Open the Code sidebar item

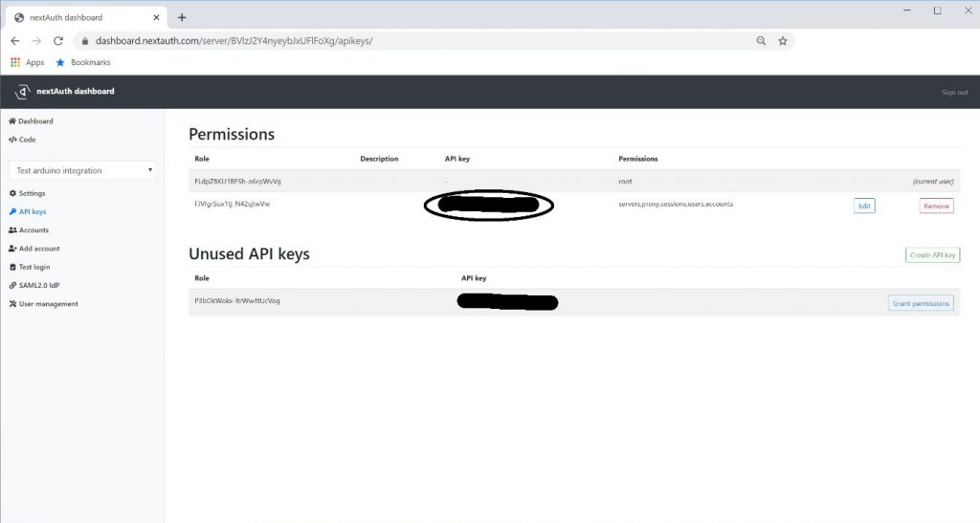(x=28, y=140)
